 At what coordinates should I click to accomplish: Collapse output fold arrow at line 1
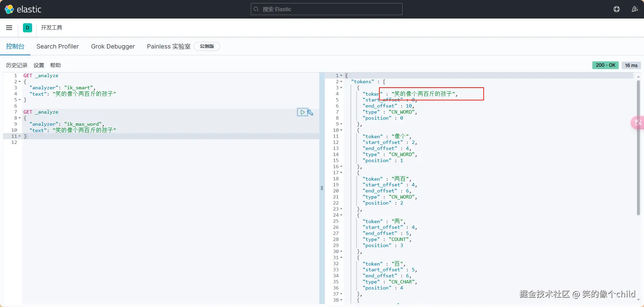[341, 76]
